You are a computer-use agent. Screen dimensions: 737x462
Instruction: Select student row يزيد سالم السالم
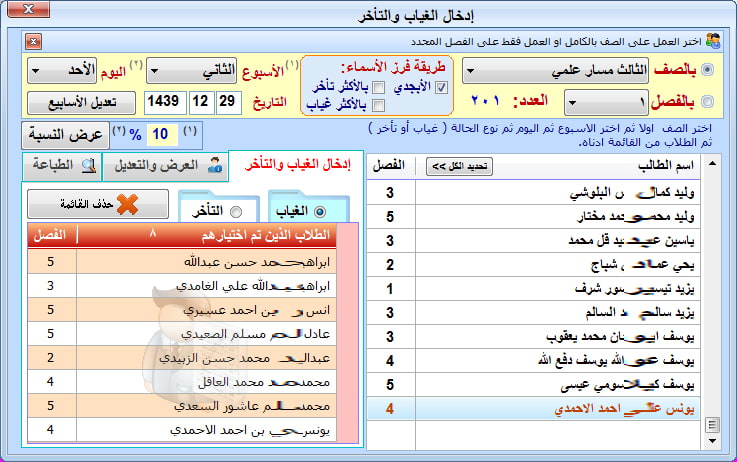click(x=533, y=313)
